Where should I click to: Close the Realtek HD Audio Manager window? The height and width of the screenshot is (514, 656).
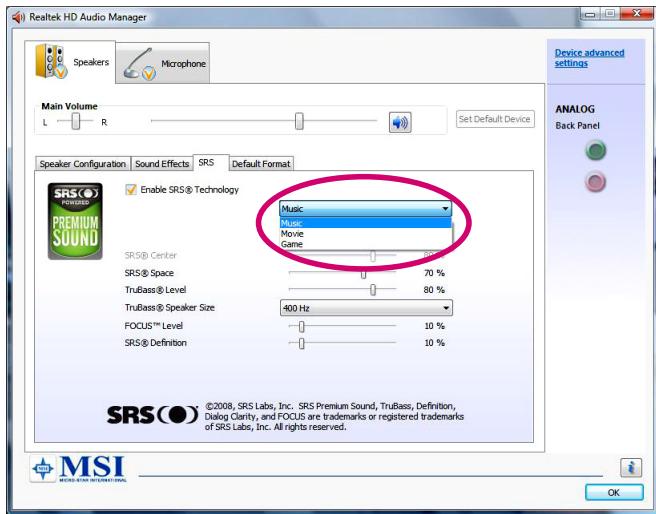636,14
